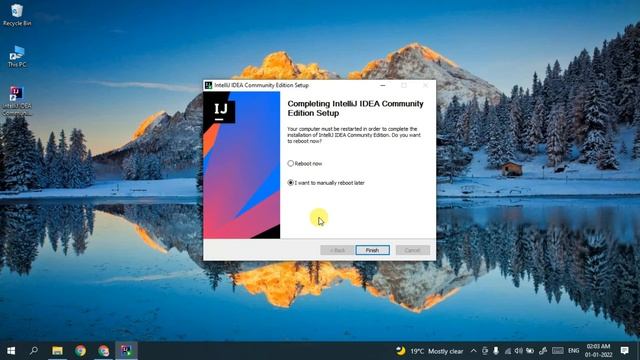Open the volume control in the tray
The width and height of the screenshot is (640, 360).
coord(518,351)
